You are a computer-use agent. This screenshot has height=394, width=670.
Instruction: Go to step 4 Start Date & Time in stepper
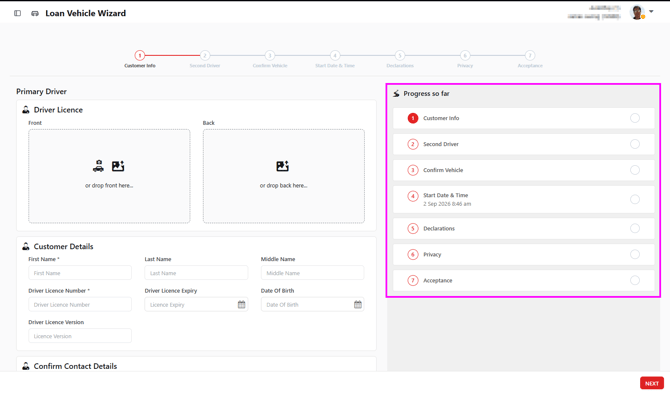click(335, 56)
